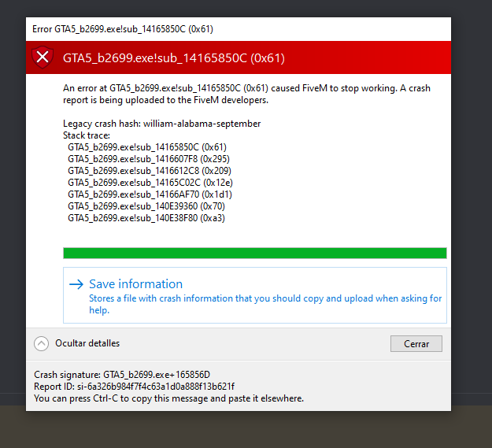The height and width of the screenshot is (448, 492).
Task: Click the Stack trace label
Action: pyautogui.click(x=87, y=135)
